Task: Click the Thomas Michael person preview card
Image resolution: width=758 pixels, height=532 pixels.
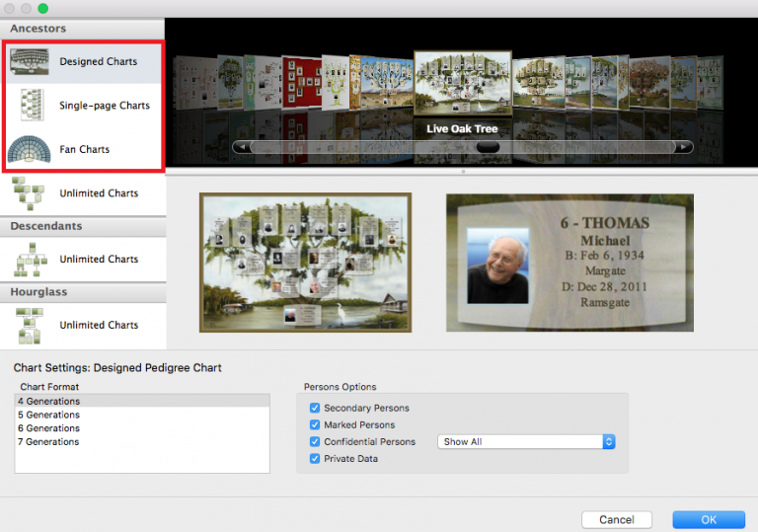Action: point(569,263)
